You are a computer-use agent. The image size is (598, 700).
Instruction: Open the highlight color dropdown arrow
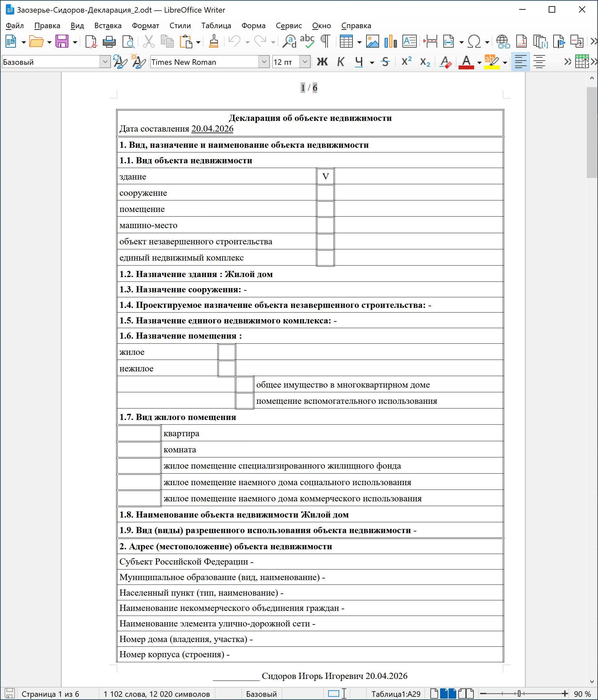505,63
